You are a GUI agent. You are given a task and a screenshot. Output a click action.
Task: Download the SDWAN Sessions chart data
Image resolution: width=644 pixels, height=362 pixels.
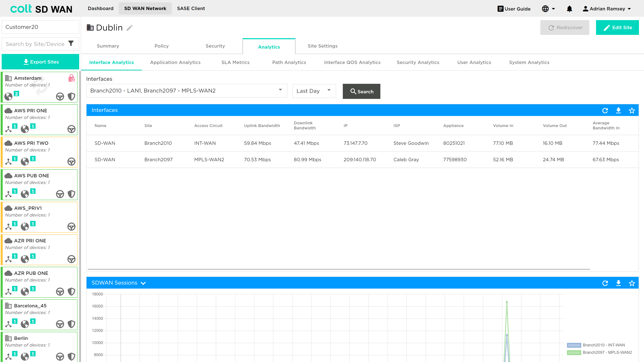(x=618, y=283)
